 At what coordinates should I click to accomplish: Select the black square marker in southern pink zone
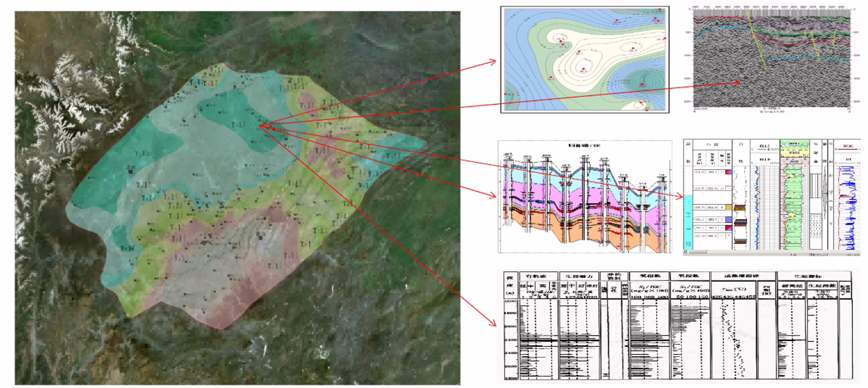pyautogui.click(x=261, y=237)
